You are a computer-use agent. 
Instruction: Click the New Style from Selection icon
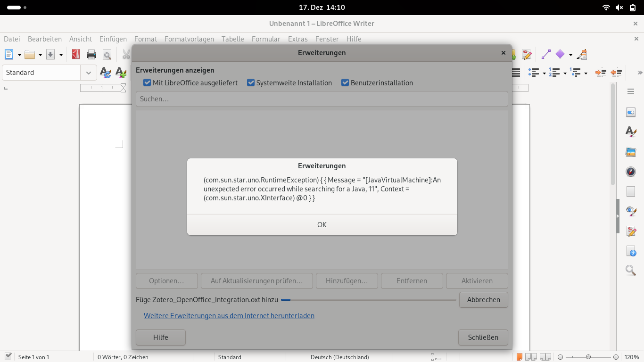click(x=121, y=73)
